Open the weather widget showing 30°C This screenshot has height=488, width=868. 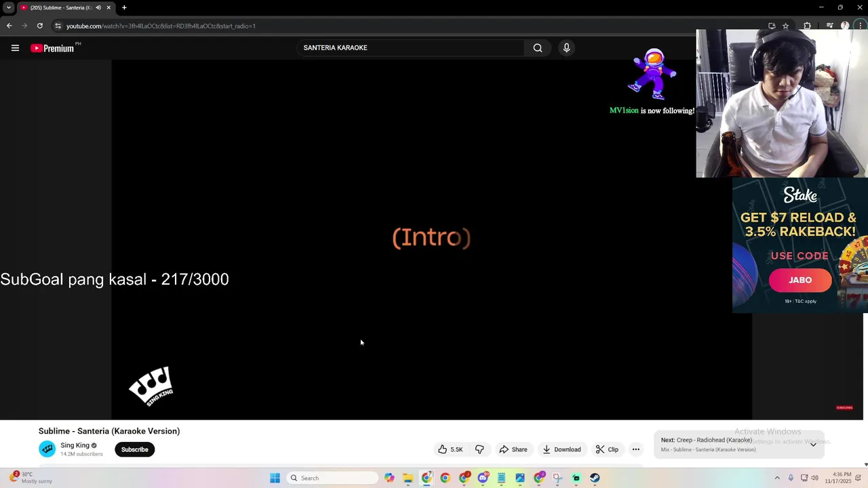[31, 478]
